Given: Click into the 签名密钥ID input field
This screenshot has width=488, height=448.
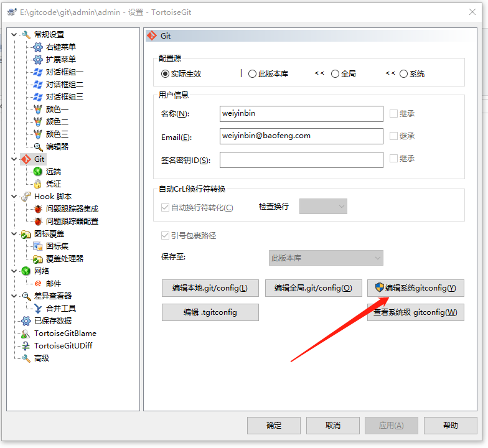Looking at the screenshot, I should point(301,159).
